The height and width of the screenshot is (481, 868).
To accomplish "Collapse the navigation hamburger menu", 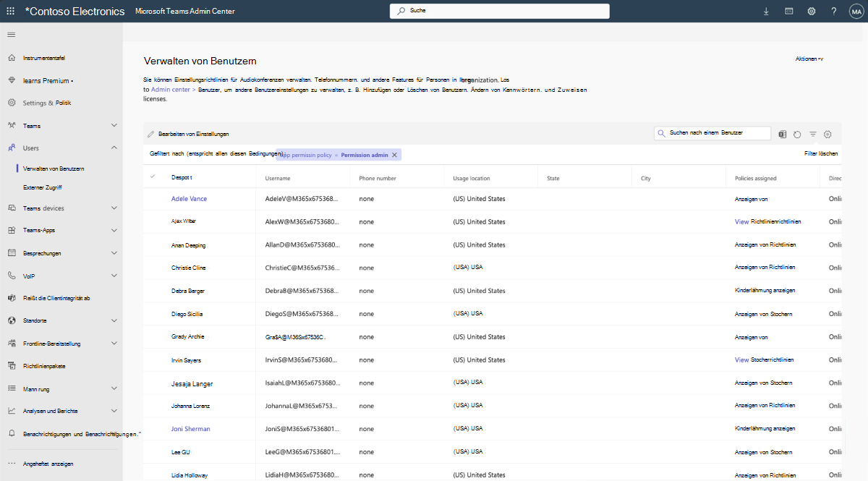I will 11,35.
